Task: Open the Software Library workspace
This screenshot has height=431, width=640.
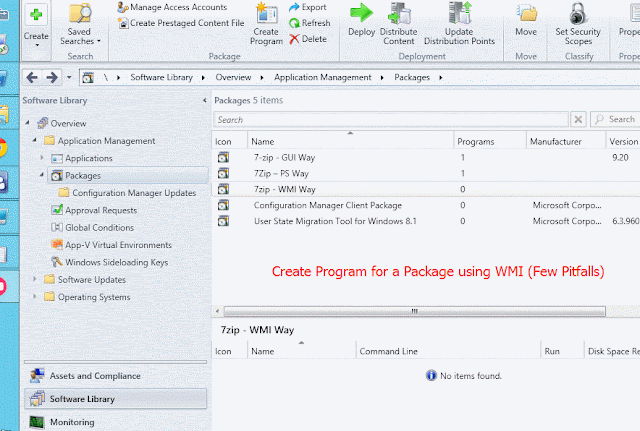Action: [x=116, y=399]
